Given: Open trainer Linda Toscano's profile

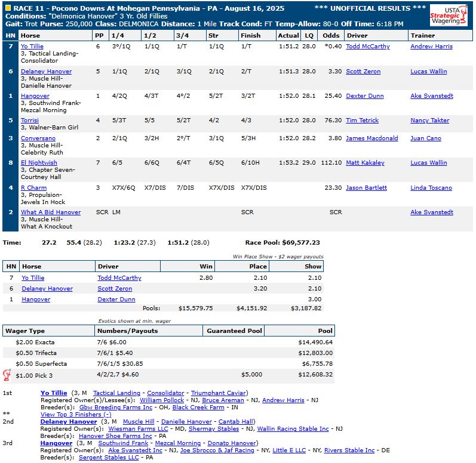Looking at the screenshot, I should (430, 188).
